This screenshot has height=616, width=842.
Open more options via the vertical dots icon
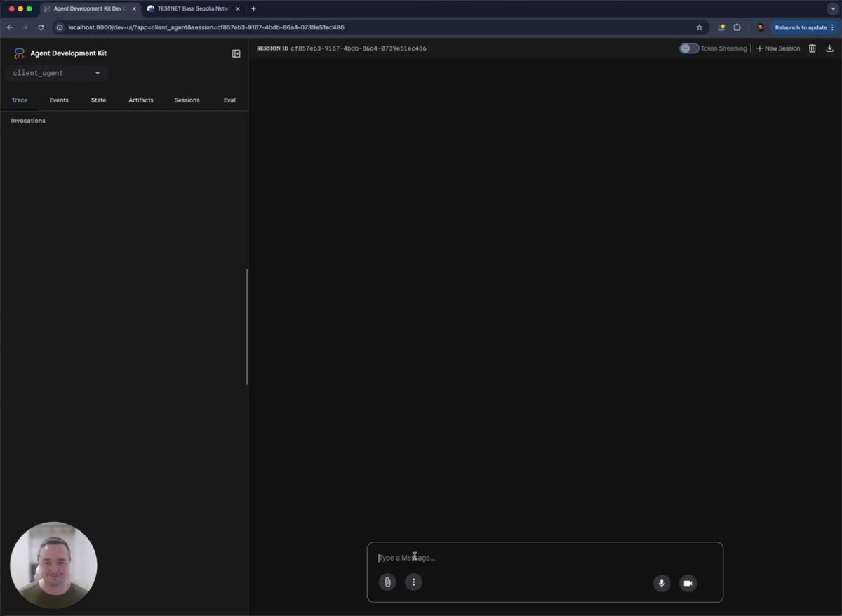(x=413, y=582)
